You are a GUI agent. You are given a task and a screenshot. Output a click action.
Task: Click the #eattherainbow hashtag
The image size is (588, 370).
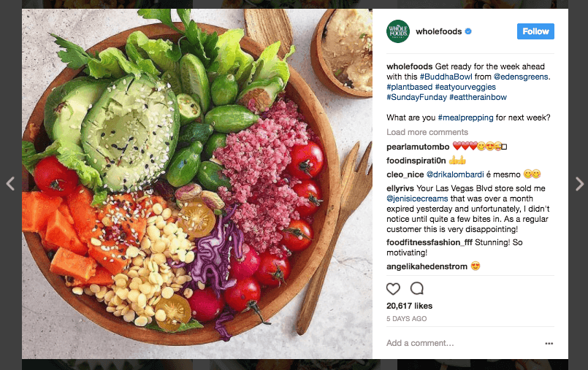pos(478,97)
